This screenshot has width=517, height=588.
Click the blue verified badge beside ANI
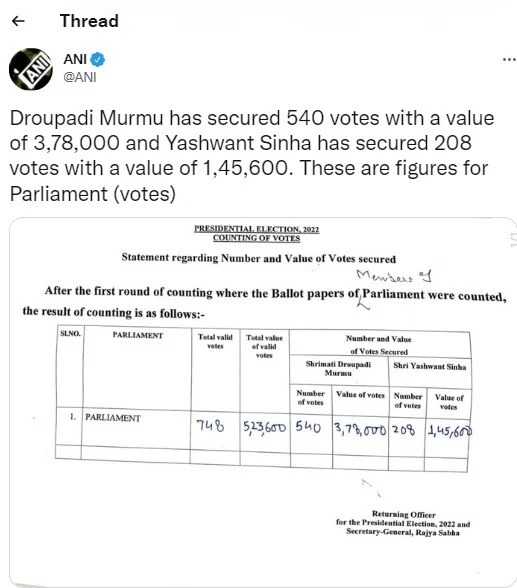[98, 59]
